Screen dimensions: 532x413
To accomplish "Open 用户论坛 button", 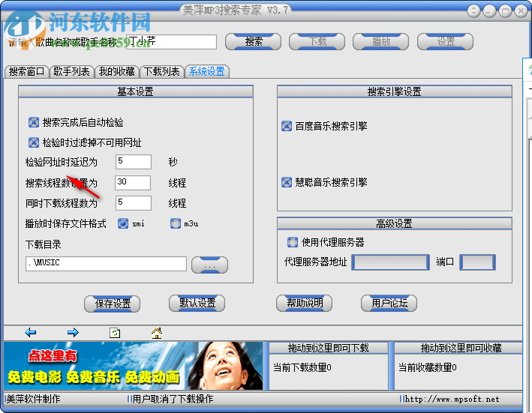I will (389, 303).
